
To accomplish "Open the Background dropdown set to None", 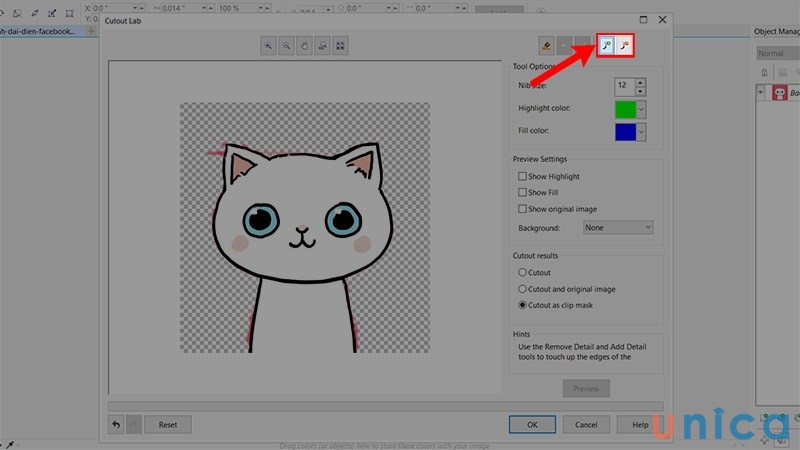I will tap(618, 228).
